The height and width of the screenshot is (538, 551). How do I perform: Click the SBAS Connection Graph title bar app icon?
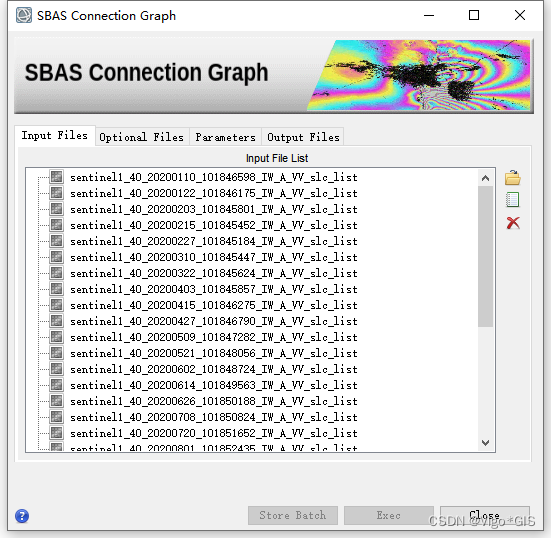pos(24,15)
